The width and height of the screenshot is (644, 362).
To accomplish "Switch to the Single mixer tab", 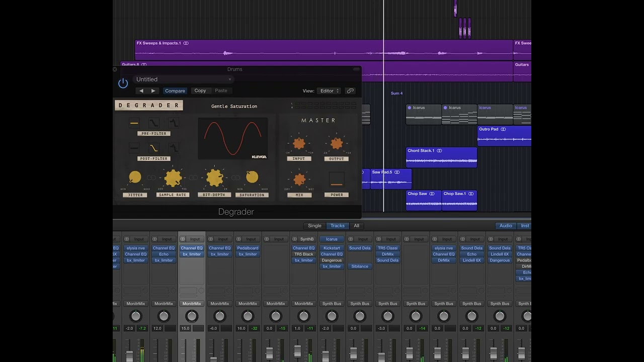I will pos(314,226).
